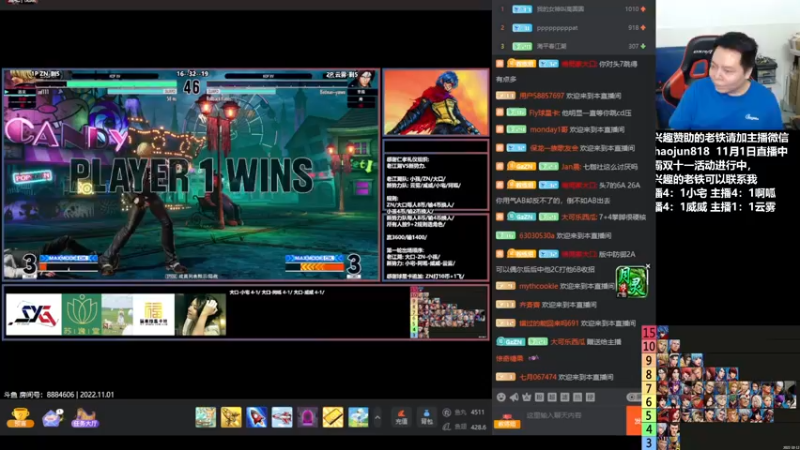
Task: Select the golden airplane gift icon
Action: tap(231, 417)
